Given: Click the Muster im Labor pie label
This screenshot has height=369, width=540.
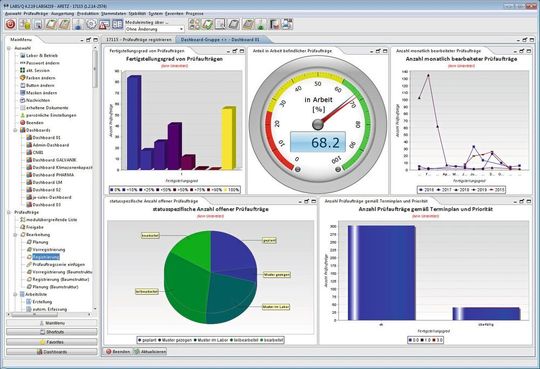Looking at the screenshot, I should click(276, 307).
